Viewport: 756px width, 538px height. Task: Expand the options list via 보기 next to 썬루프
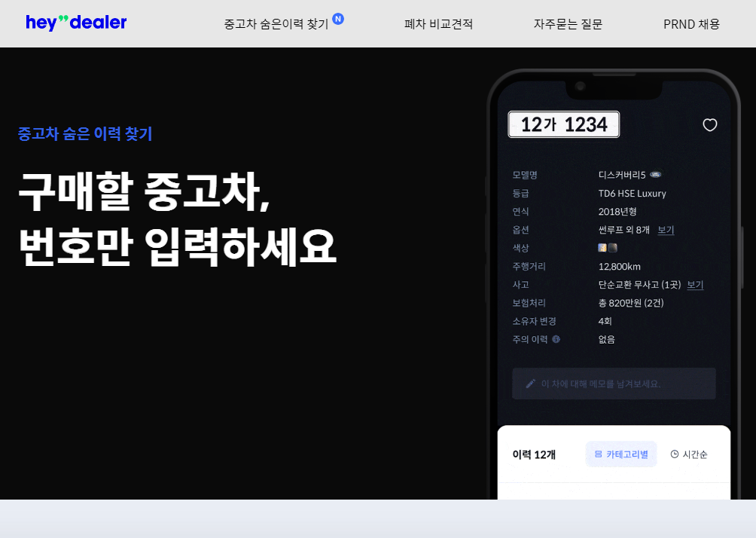coord(666,230)
